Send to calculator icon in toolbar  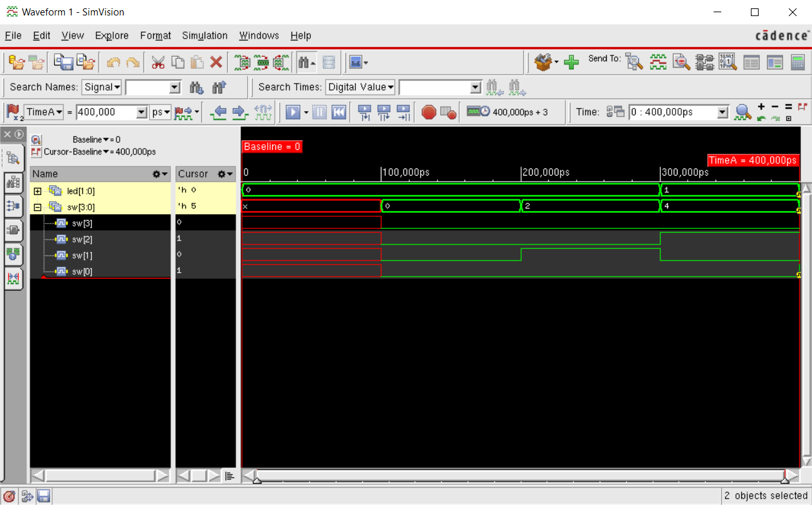click(798, 62)
